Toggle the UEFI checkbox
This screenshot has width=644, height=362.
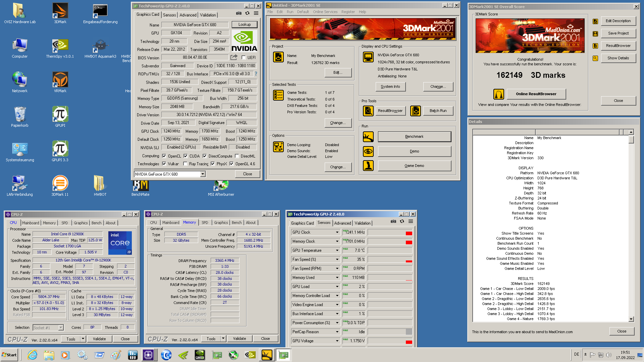click(x=244, y=58)
